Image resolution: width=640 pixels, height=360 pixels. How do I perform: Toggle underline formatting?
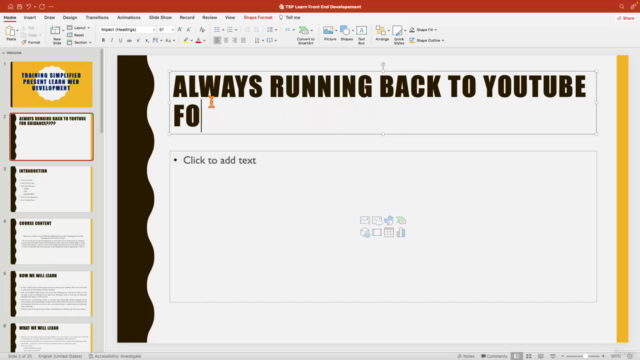(120, 40)
